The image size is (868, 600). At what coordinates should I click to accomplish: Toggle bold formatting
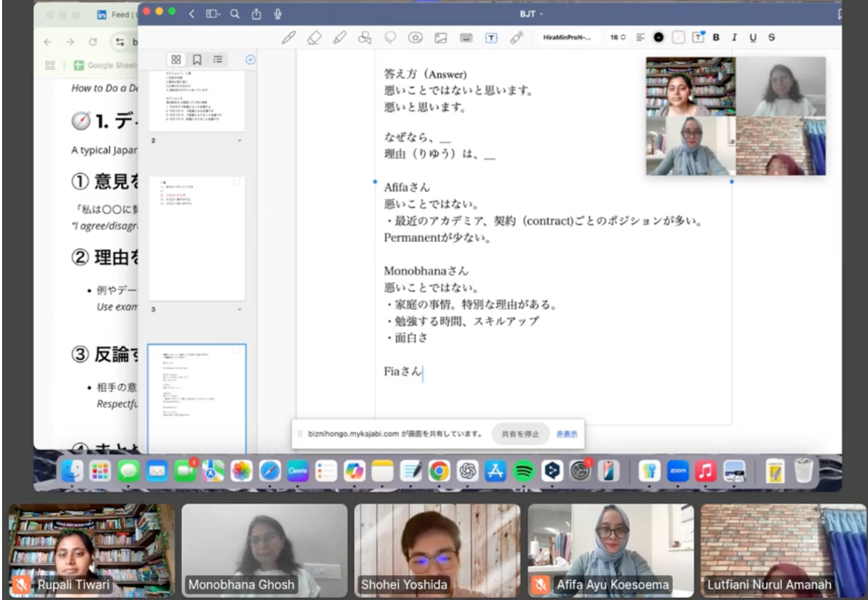point(716,38)
